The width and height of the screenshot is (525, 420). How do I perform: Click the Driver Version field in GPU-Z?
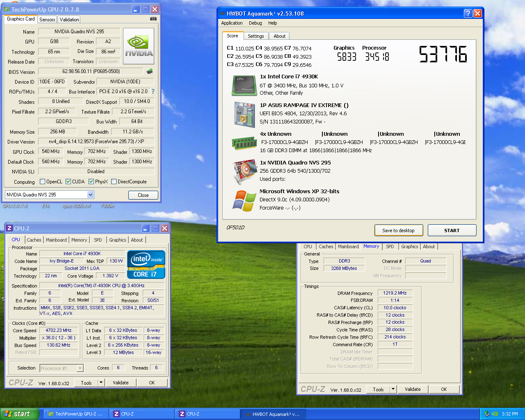(x=96, y=142)
